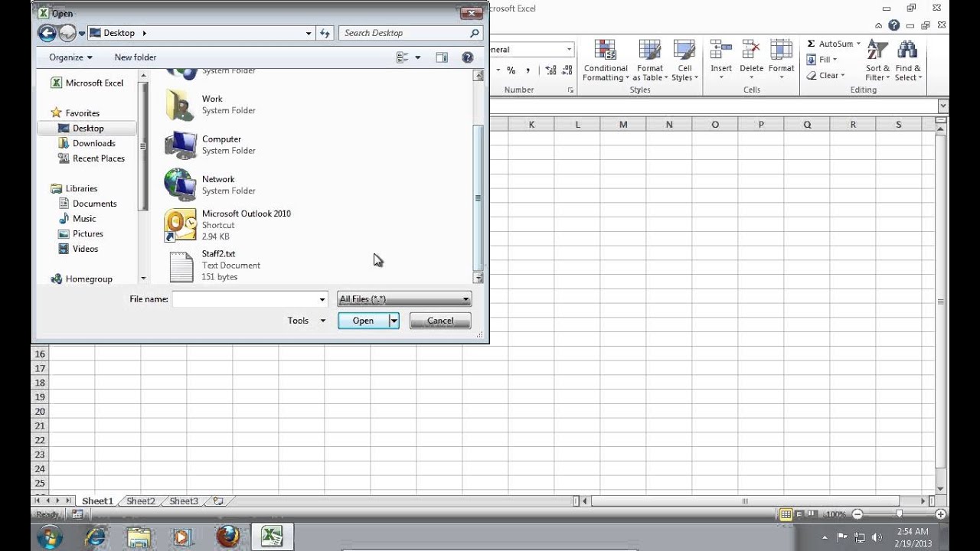Click the arrow beside the Open button
The height and width of the screenshot is (551, 980).
coord(394,321)
